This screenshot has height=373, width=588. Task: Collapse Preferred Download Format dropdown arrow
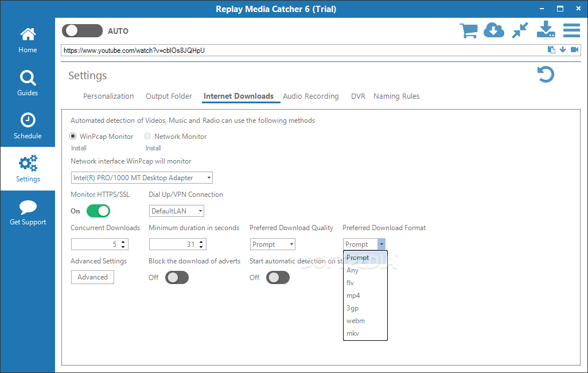(381, 244)
